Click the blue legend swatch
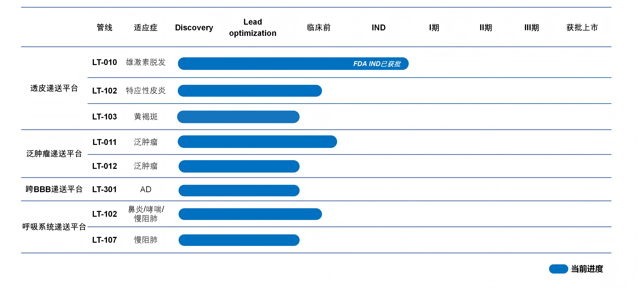 click(x=558, y=269)
